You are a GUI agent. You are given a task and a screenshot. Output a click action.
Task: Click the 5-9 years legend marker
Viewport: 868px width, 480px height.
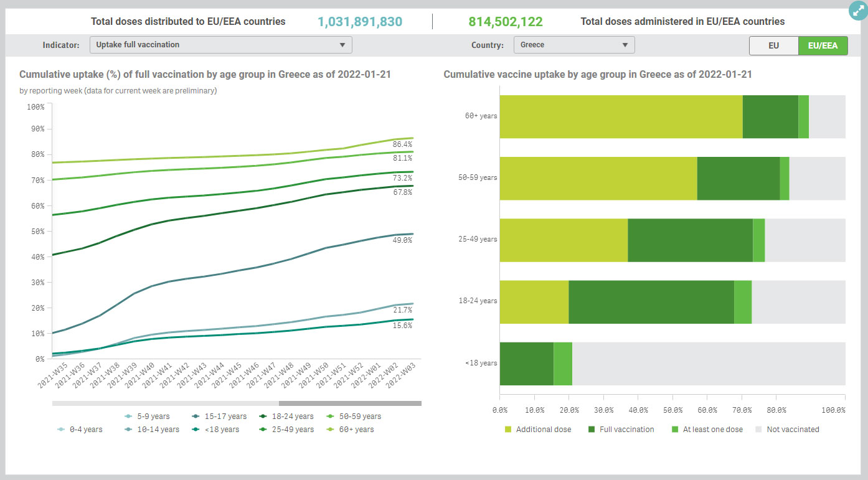tap(128, 416)
